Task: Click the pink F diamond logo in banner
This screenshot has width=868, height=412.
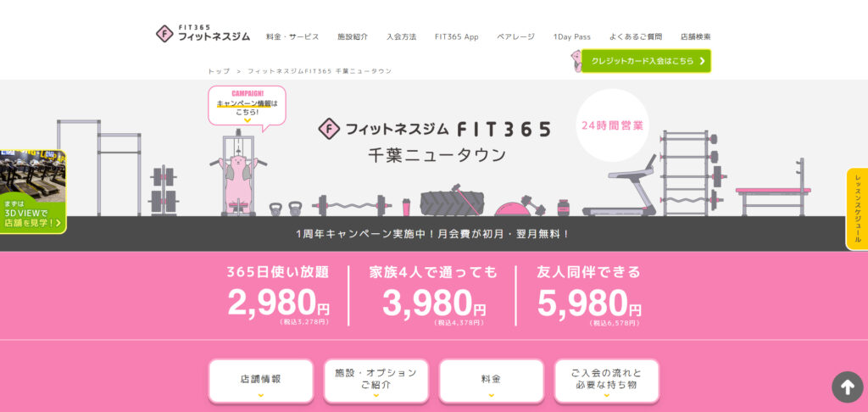Action: pyautogui.click(x=329, y=129)
